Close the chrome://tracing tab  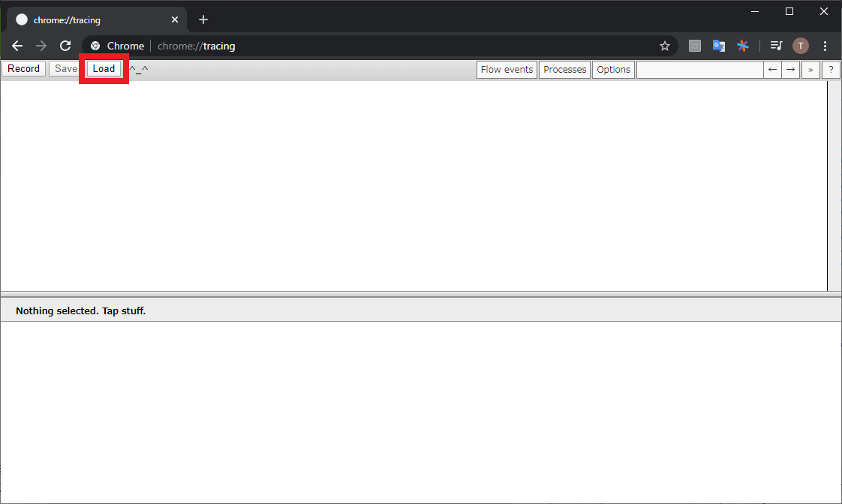pyautogui.click(x=175, y=19)
